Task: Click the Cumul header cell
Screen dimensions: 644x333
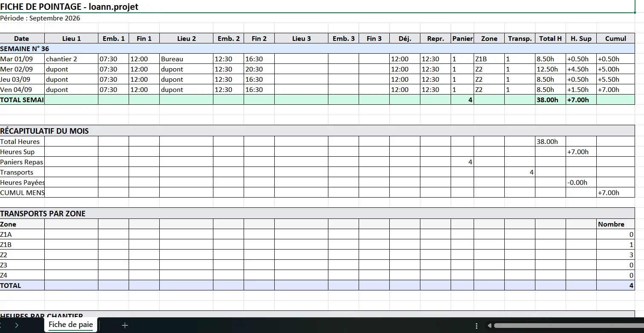Action: pos(616,38)
